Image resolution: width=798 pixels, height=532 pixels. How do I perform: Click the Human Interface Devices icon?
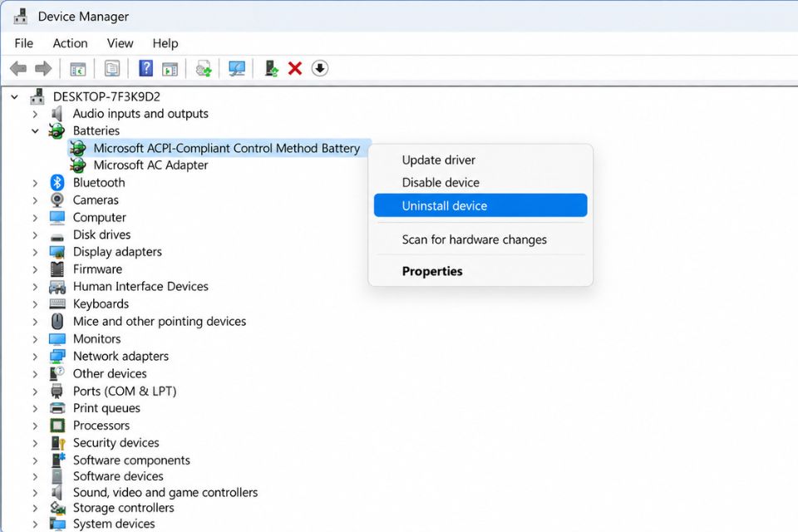point(57,287)
